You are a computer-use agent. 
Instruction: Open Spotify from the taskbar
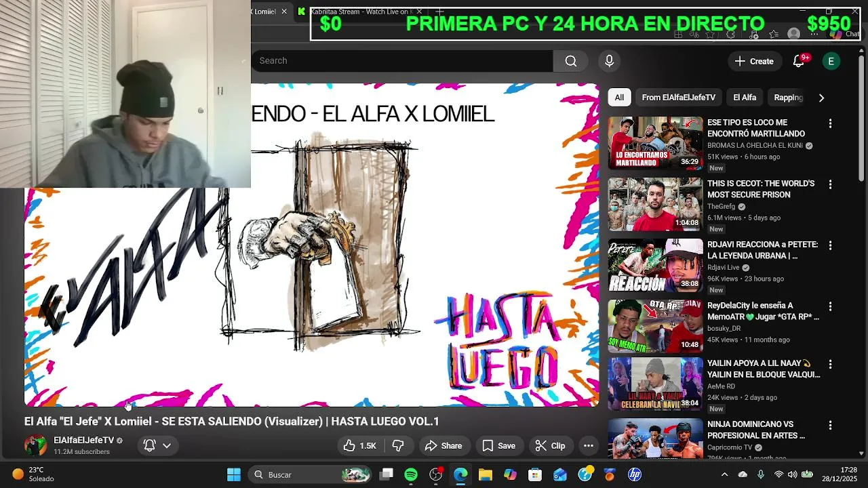(x=411, y=474)
